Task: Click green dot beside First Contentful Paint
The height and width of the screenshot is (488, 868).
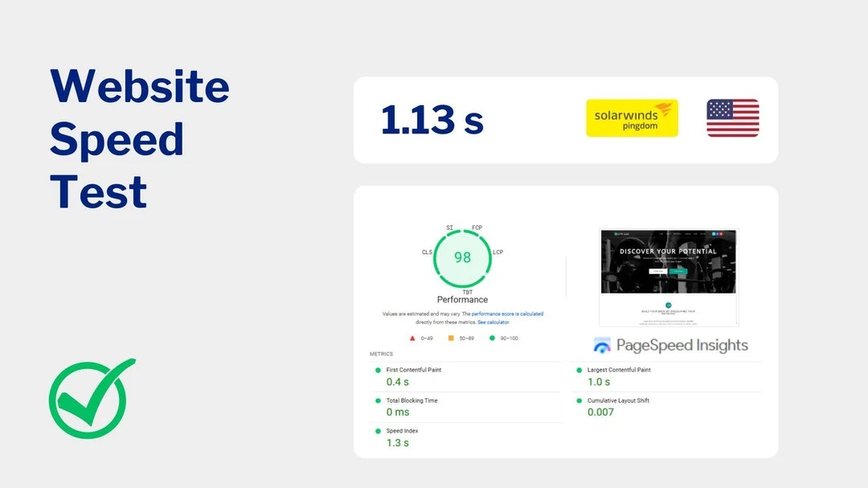Action: 378,370
